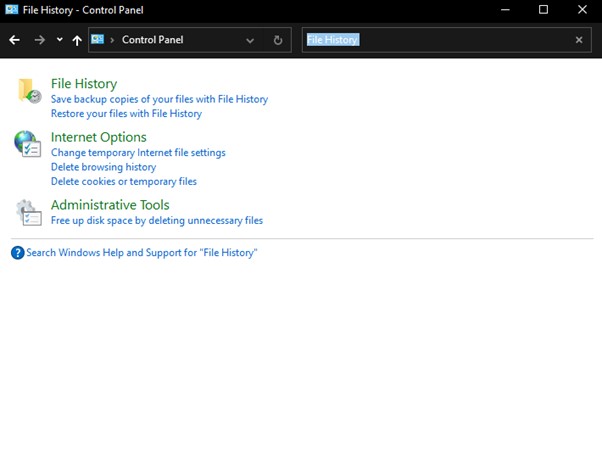The width and height of the screenshot is (602, 452).
Task: Open the File History heading link
Action: tap(84, 84)
